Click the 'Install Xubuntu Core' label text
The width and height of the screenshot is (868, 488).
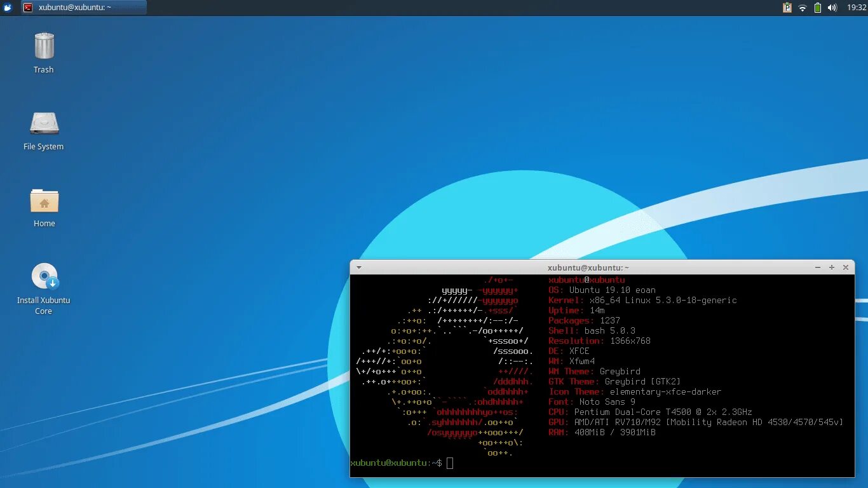tap(44, 306)
